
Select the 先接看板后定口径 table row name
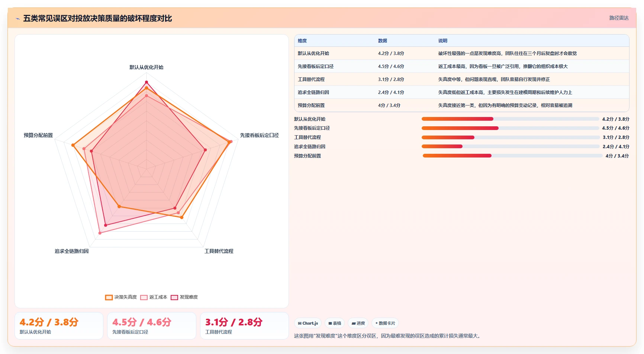[x=316, y=66]
